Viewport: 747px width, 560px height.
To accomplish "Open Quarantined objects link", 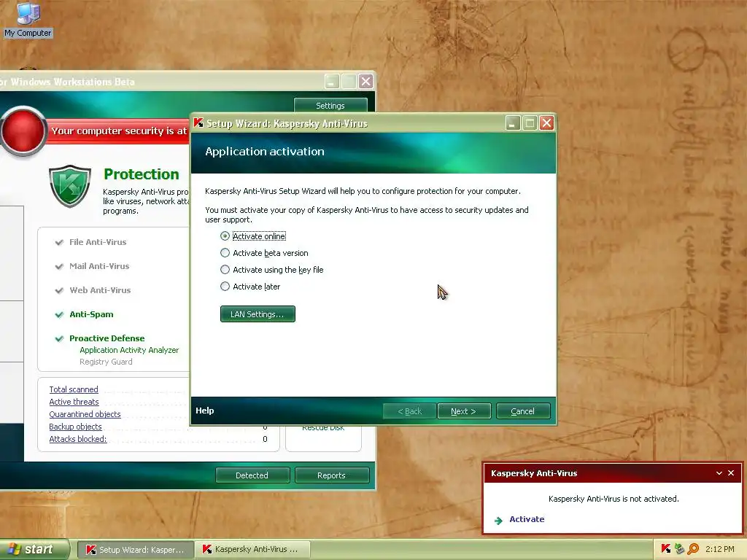I will click(x=85, y=414).
